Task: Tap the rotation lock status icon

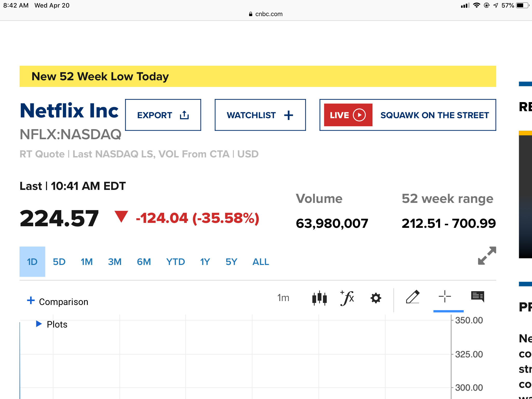Action: [x=487, y=5]
